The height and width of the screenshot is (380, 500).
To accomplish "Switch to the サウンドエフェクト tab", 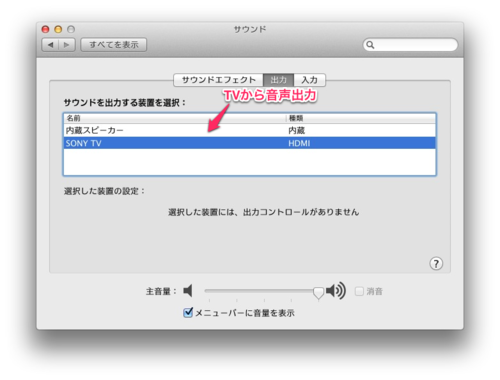I will tap(218, 80).
